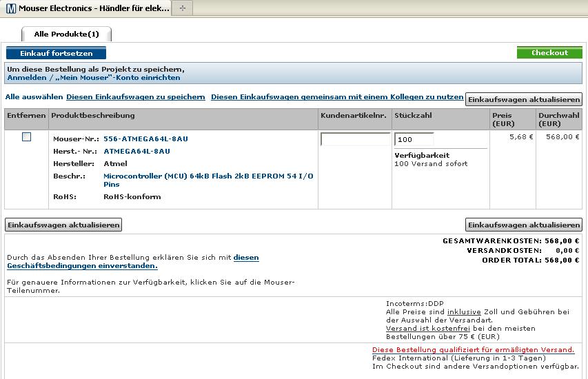Screen dimensions: 588x379
Task: Click the Incoterms:DDP text
Action: [x=415, y=304]
